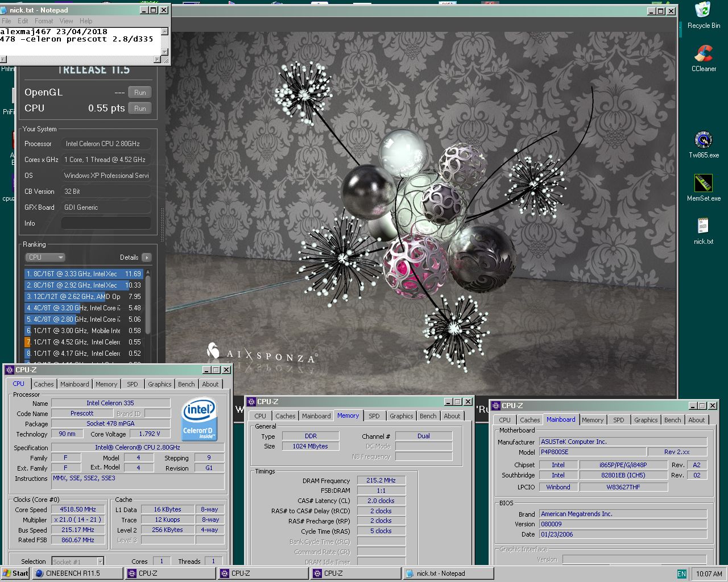The image size is (728, 582).
Task: Launch MemSet.exe desktop icon
Action: click(x=704, y=188)
